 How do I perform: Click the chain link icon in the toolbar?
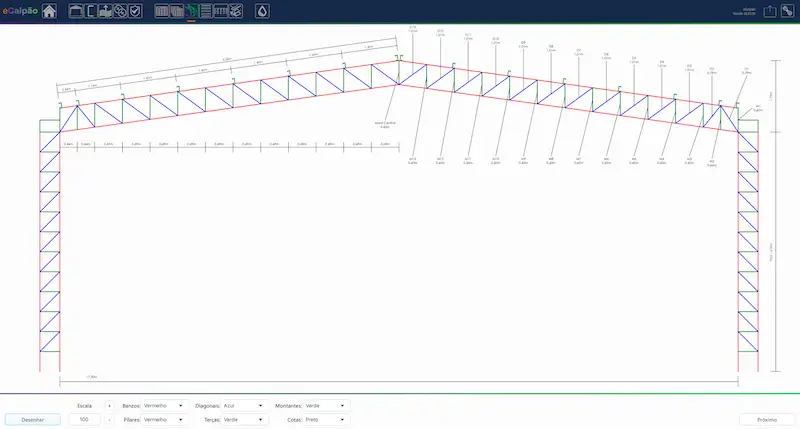click(x=119, y=11)
